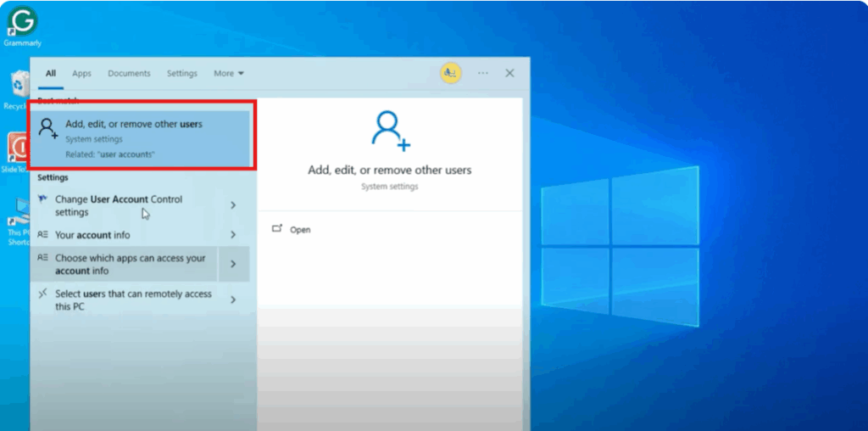This screenshot has width=868, height=431.
Task: Switch to the Documents search tab
Action: (x=129, y=74)
